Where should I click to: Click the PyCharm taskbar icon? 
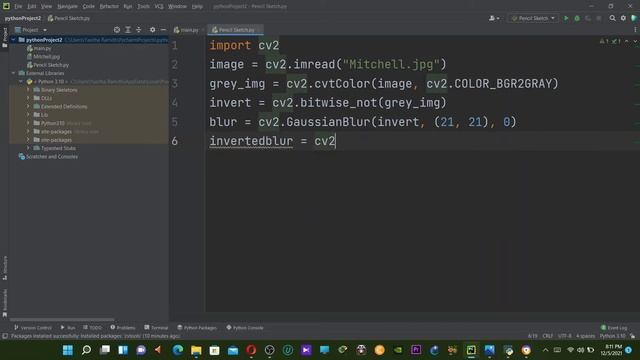(471, 350)
